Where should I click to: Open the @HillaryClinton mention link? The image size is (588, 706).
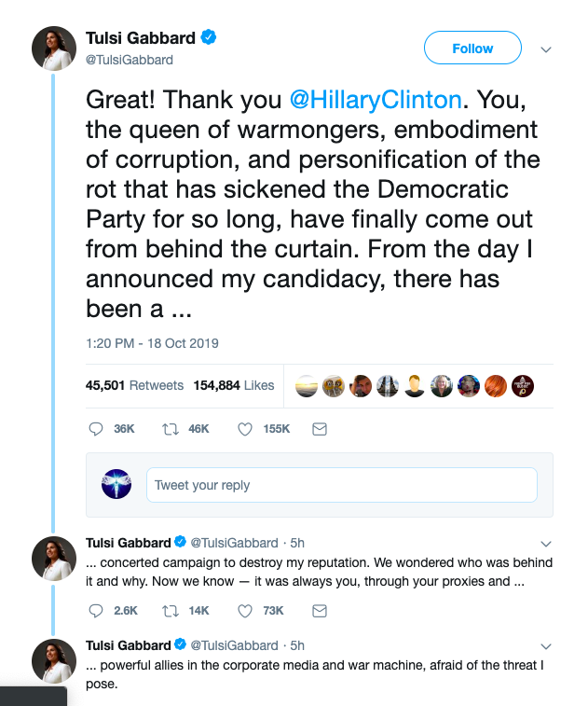[x=376, y=100]
